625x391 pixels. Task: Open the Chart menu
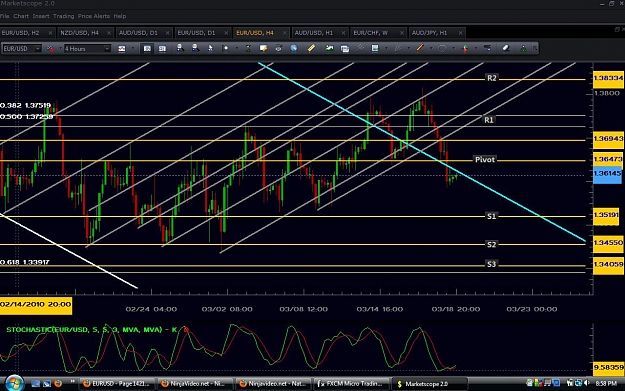[x=21, y=16]
